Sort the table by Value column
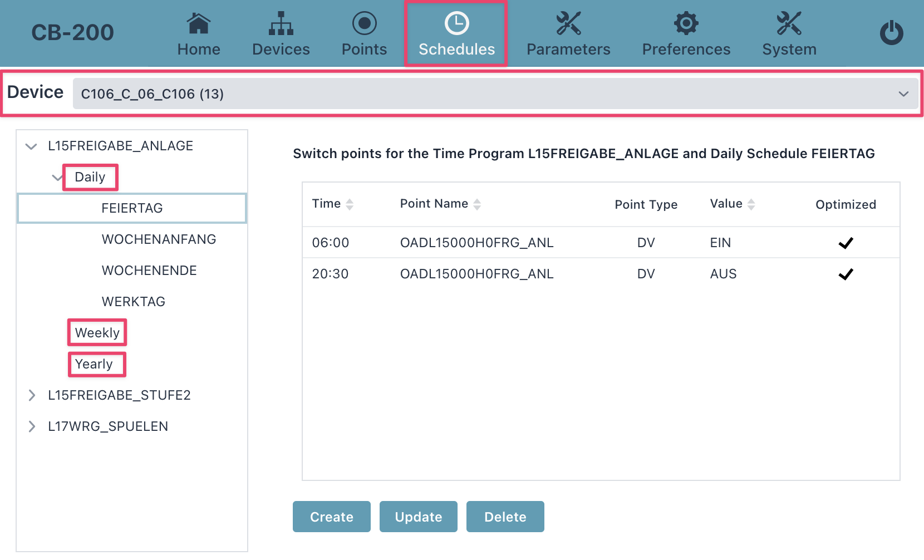Screen dimensions: 924x560 [751, 204]
